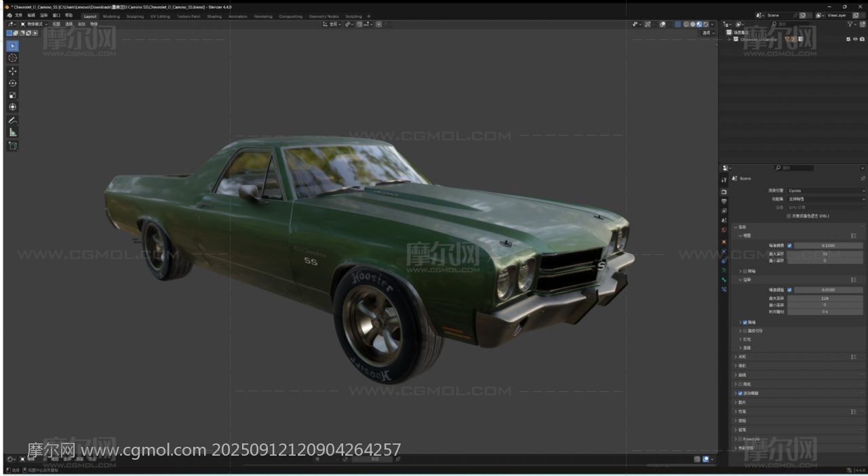Hide Chevrolet El Camino collection in viewport
The image size is (868, 476).
pos(855,39)
